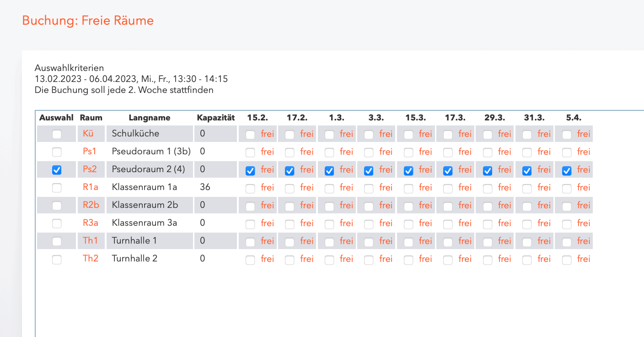Image resolution: width=644 pixels, height=337 pixels.
Task: Click the capacity value 36
Action: [205, 187]
